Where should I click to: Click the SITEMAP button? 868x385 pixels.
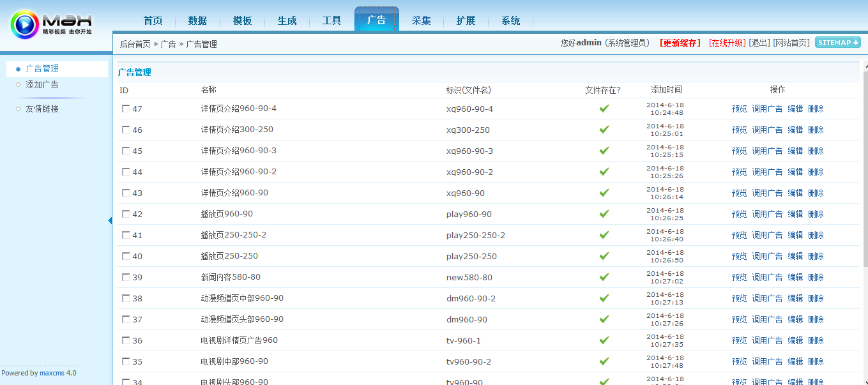[837, 43]
